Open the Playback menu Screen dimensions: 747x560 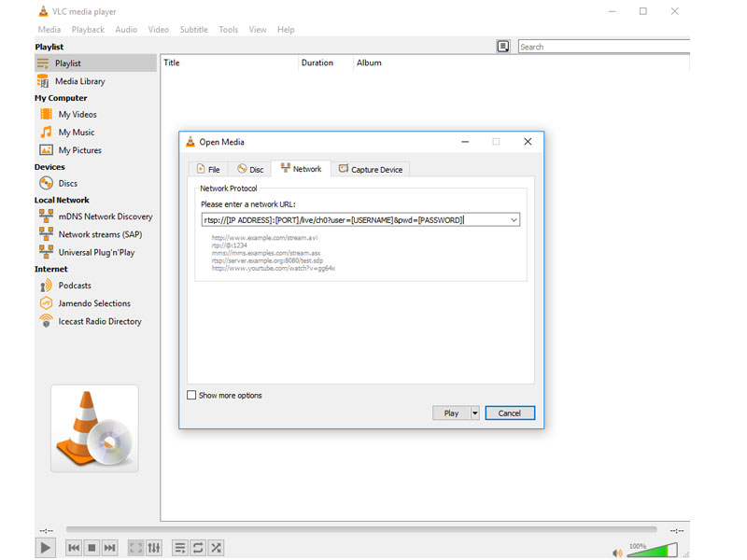[88, 30]
